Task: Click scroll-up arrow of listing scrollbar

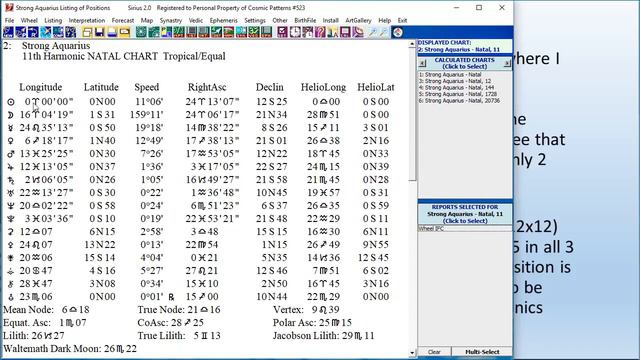Action: (x=412, y=44)
